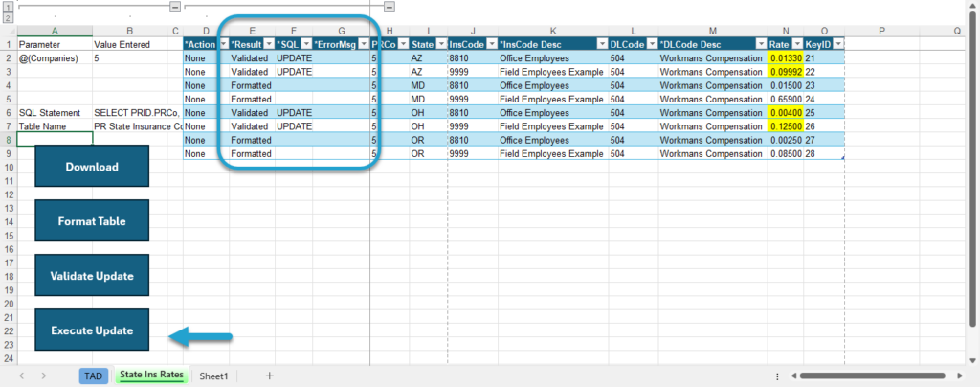Select column A header
This screenshot has width=980, height=387.
pos(55,31)
